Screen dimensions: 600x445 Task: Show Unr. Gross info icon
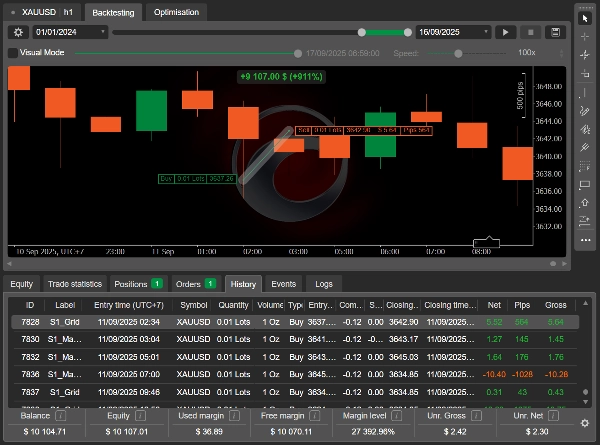(476, 416)
